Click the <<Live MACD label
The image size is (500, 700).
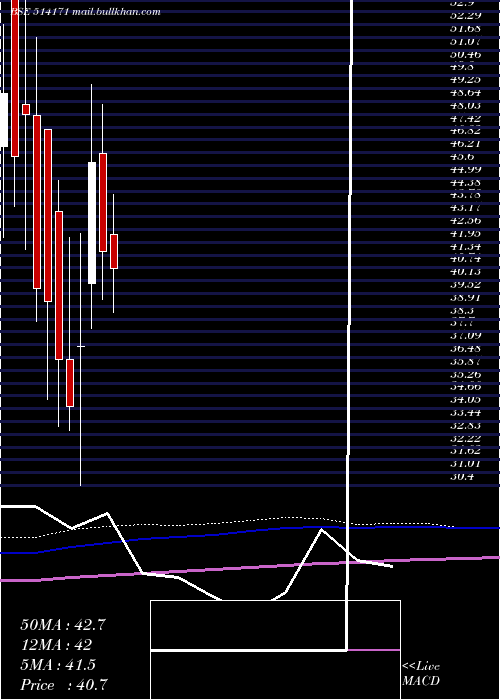pos(421,673)
